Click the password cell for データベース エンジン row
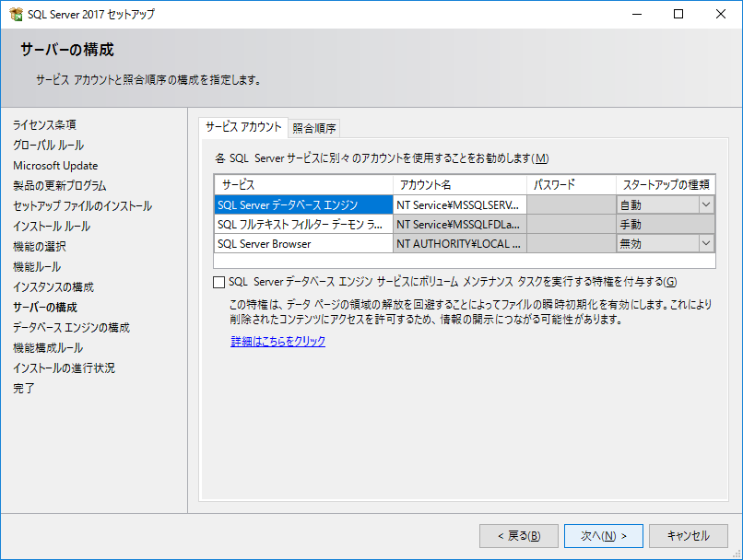743x560 pixels. pos(572,205)
